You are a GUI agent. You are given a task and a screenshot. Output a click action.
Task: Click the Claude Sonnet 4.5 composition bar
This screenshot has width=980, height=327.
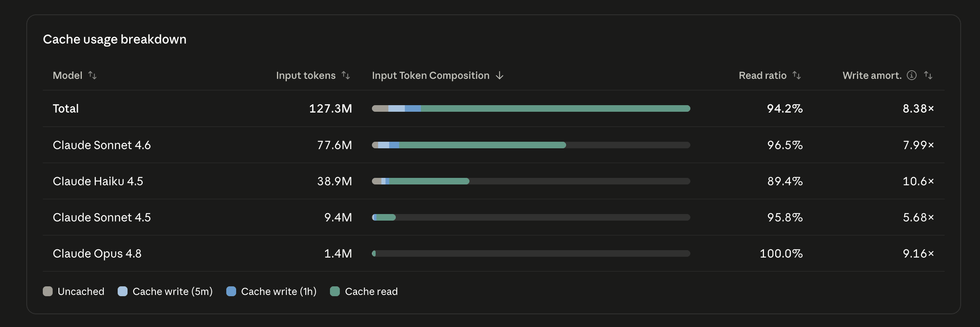(x=531, y=217)
